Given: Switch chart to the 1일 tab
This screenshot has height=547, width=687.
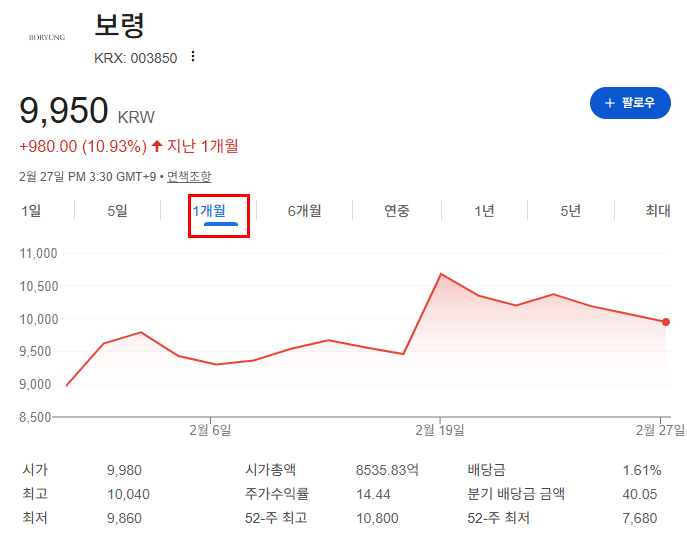Looking at the screenshot, I should coord(31,211).
